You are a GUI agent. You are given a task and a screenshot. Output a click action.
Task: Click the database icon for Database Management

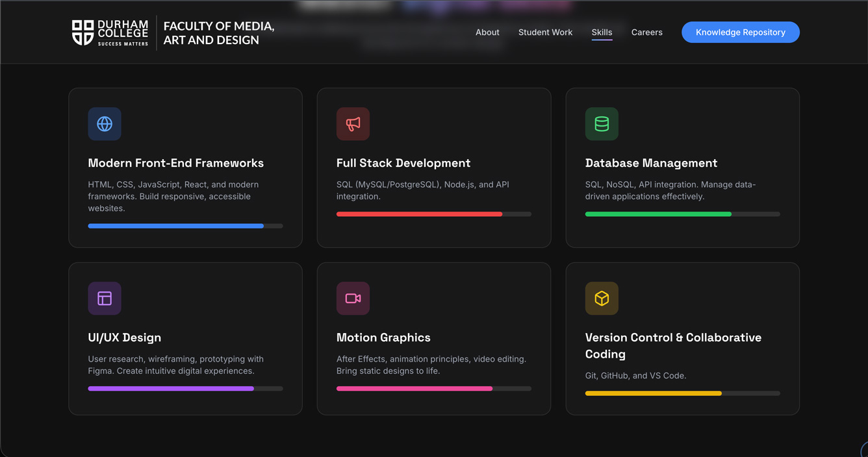click(602, 124)
